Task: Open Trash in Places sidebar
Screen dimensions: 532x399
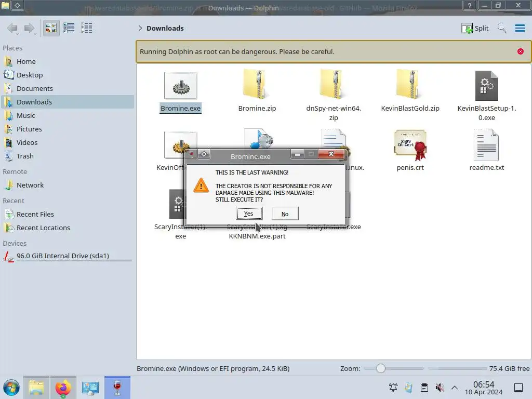Action: (x=67, y=156)
